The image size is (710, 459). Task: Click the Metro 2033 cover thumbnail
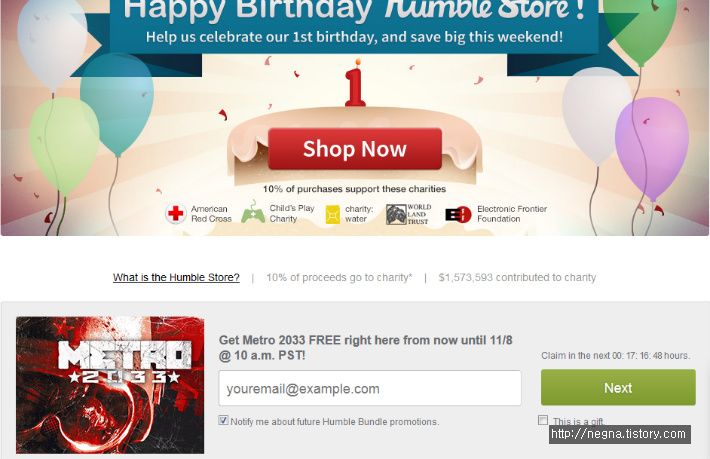coord(110,385)
